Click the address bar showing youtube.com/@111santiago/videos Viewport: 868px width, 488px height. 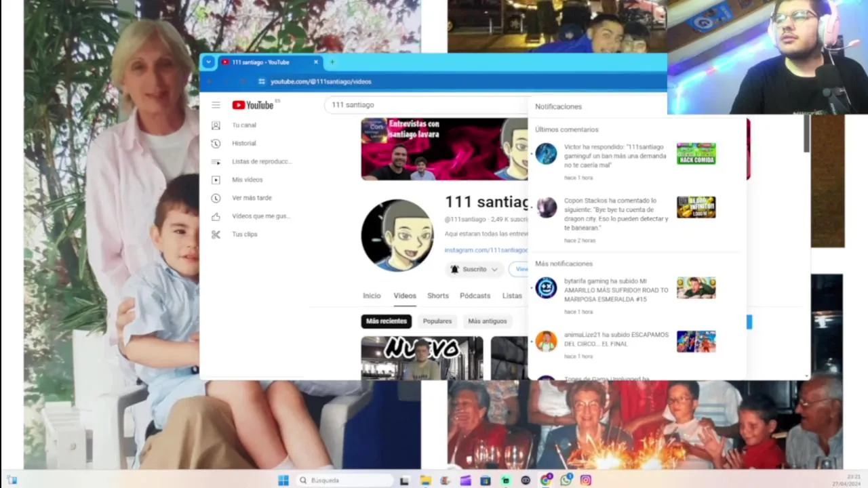point(321,81)
